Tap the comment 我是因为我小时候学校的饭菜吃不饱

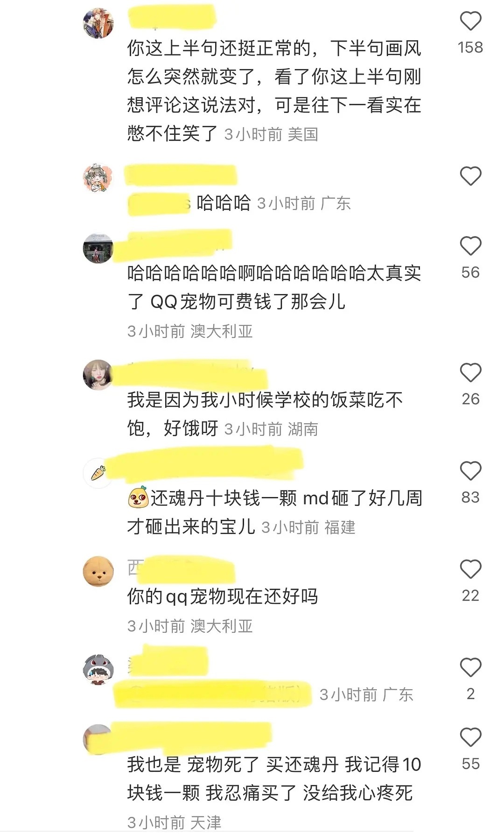[x=265, y=414]
